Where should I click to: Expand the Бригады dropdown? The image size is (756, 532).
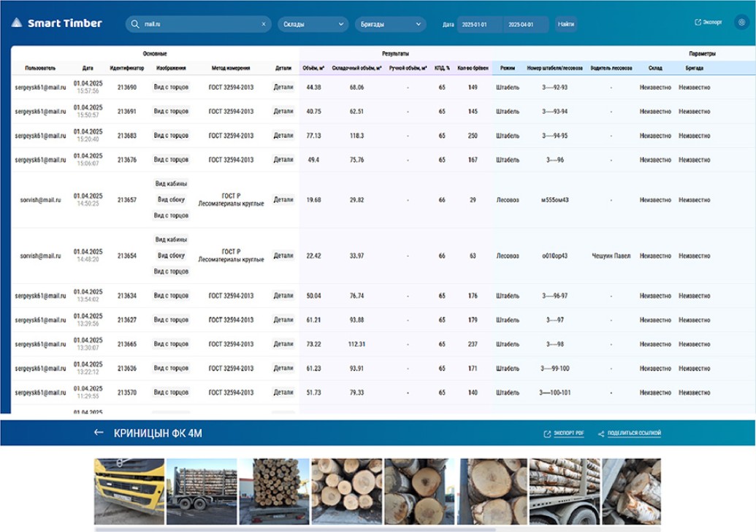(390, 24)
